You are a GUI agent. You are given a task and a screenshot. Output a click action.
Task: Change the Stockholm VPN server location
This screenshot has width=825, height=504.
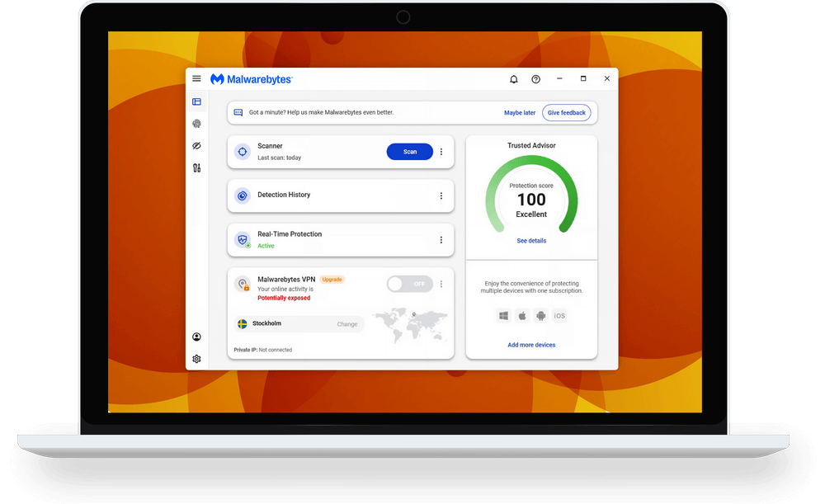(347, 324)
